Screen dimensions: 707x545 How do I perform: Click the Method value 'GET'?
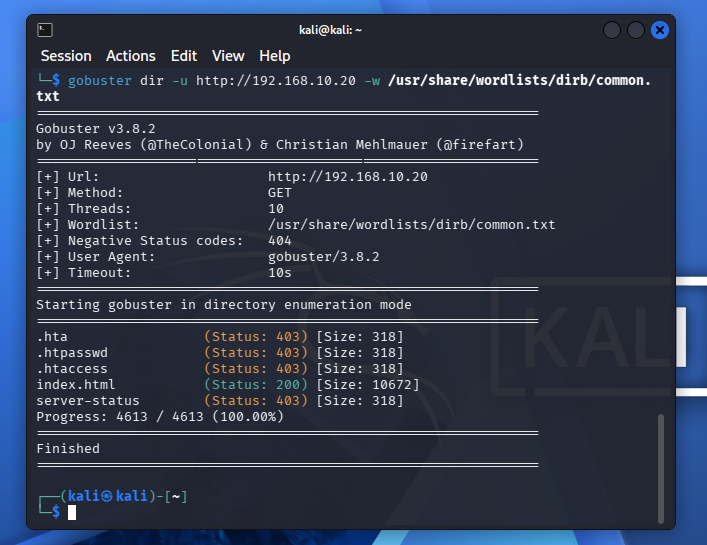pyautogui.click(x=280, y=193)
